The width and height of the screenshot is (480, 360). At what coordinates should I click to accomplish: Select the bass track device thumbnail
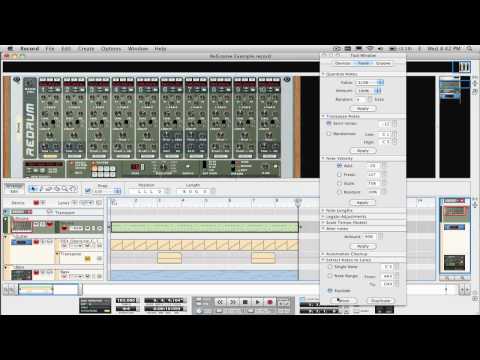(22, 275)
